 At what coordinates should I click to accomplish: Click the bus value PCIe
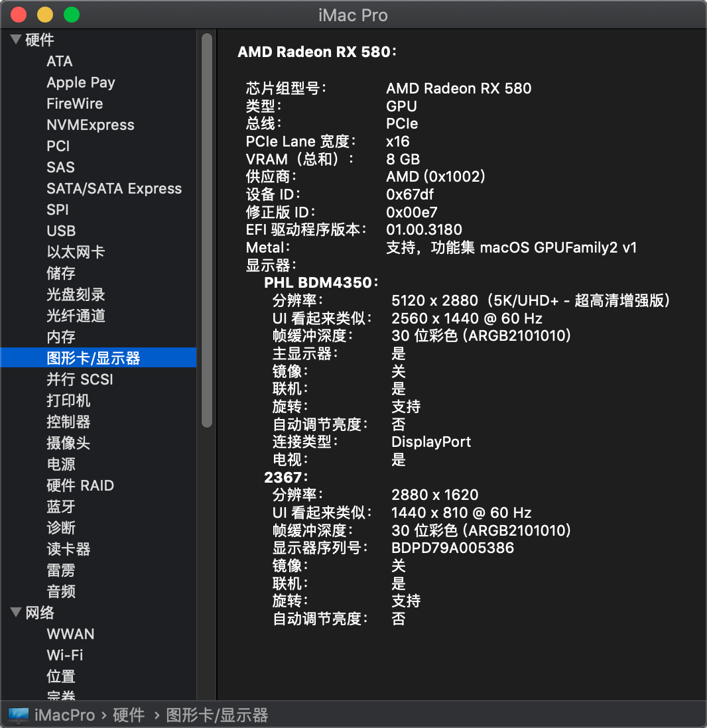tap(402, 123)
